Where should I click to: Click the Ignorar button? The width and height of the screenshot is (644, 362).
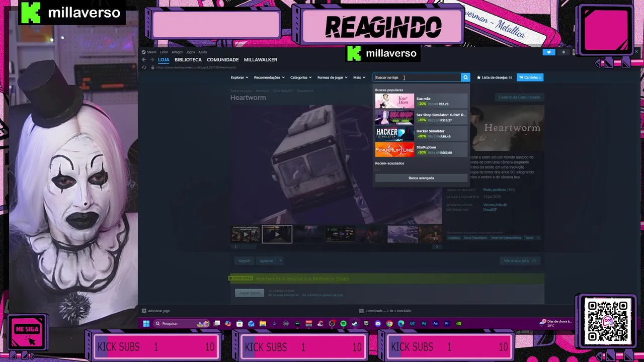[x=266, y=260]
